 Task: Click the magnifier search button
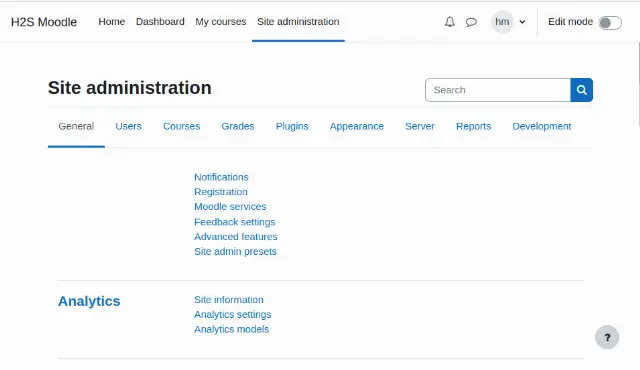click(582, 90)
